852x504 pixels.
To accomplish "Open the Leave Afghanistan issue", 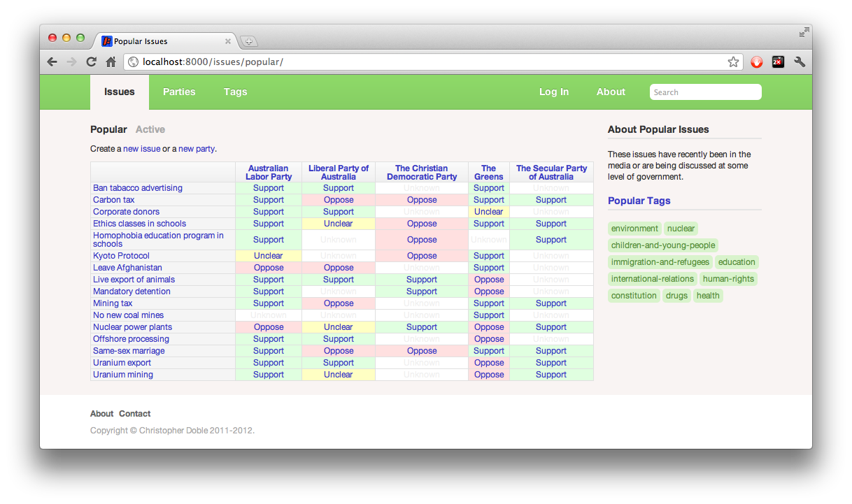I will [x=127, y=268].
